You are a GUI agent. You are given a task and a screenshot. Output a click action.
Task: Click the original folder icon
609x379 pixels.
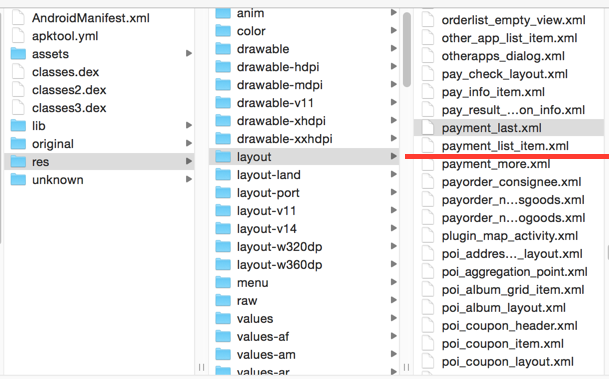[x=18, y=144]
